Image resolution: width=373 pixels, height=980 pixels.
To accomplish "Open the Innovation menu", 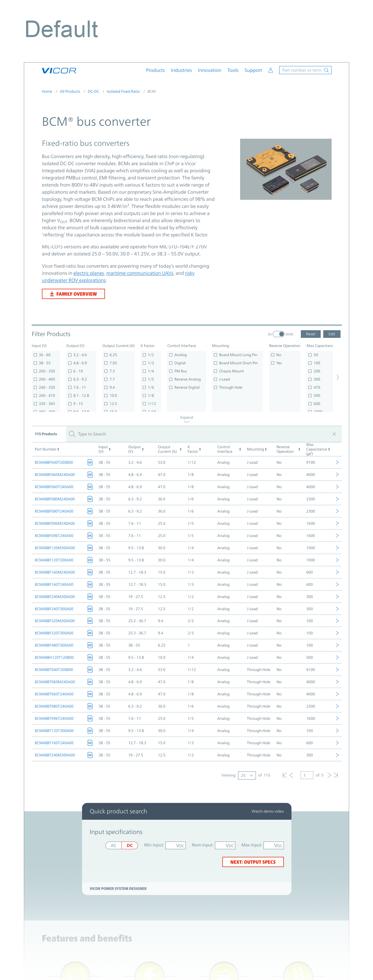I will (210, 70).
